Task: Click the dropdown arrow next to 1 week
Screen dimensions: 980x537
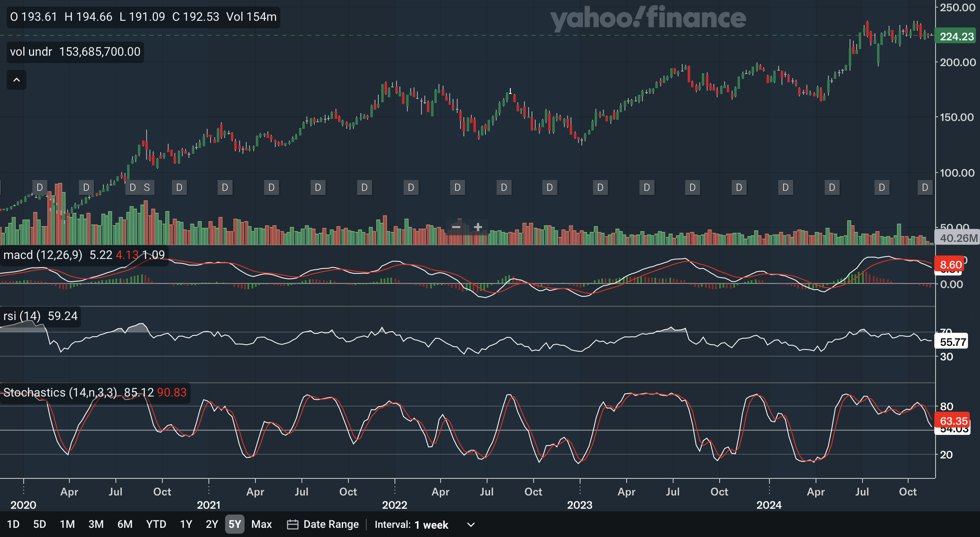Action: pos(470,525)
